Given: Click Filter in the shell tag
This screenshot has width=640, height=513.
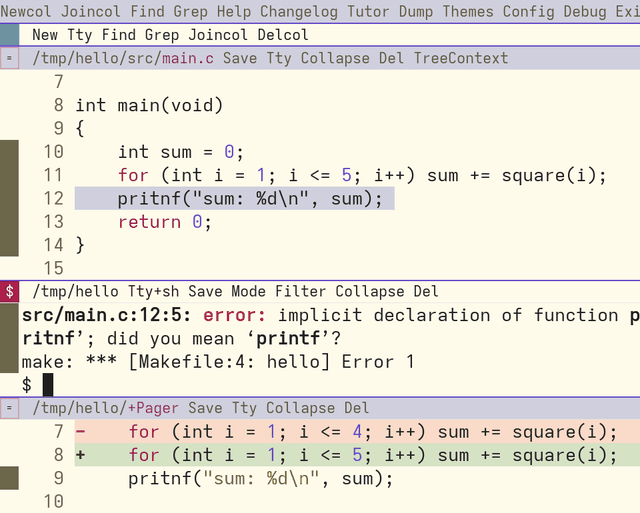Looking at the screenshot, I should [300, 291].
